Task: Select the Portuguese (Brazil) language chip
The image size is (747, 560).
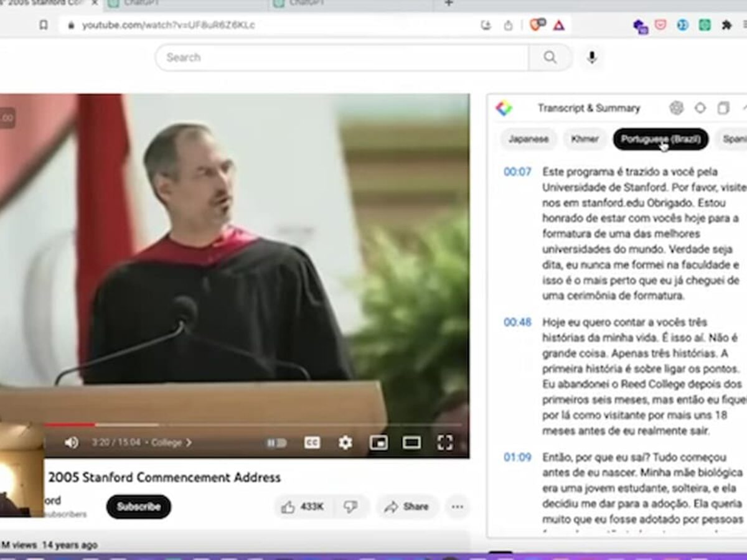Action: coord(660,139)
